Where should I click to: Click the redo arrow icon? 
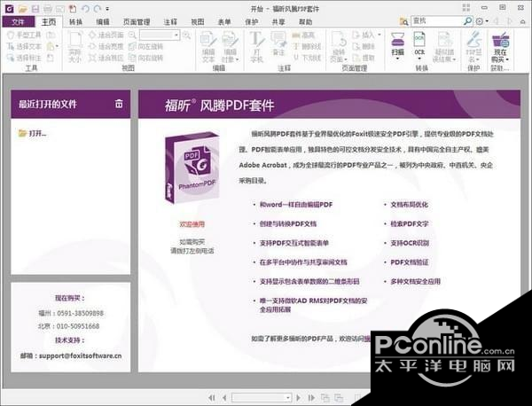tap(97, 8)
